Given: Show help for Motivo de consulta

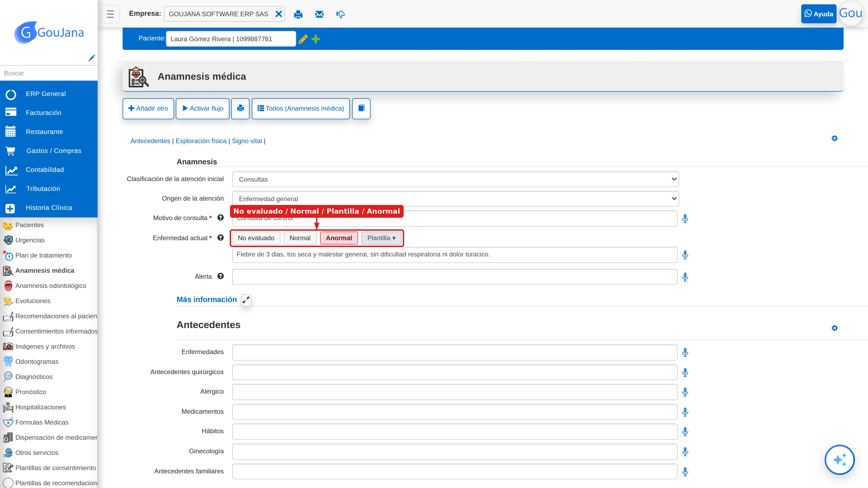Looking at the screenshot, I should (x=220, y=217).
